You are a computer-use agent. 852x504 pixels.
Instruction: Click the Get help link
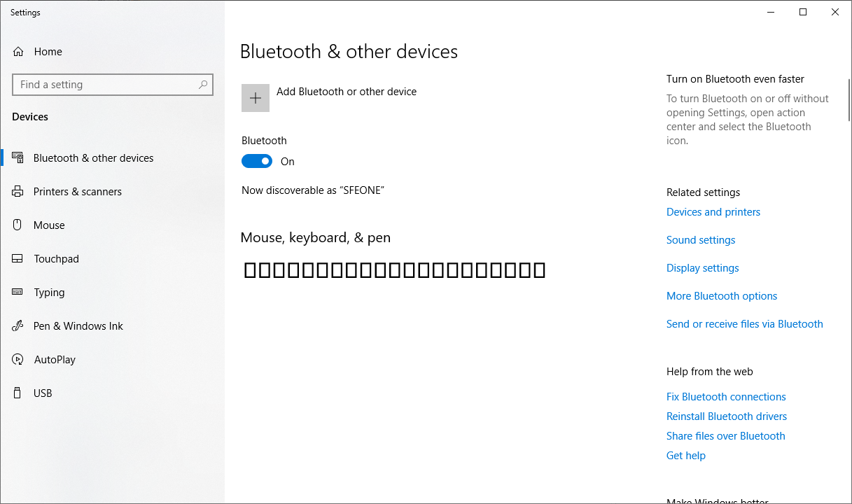(x=685, y=456)
